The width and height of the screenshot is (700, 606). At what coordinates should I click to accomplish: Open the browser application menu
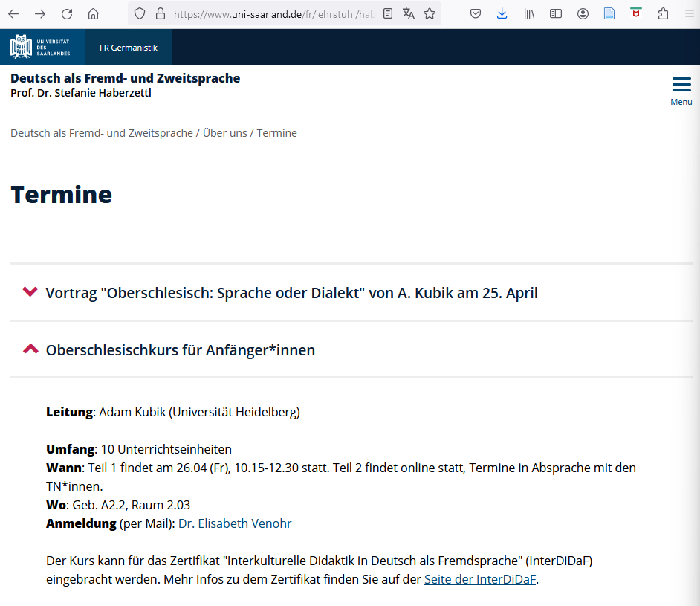(x=690, y=14)
